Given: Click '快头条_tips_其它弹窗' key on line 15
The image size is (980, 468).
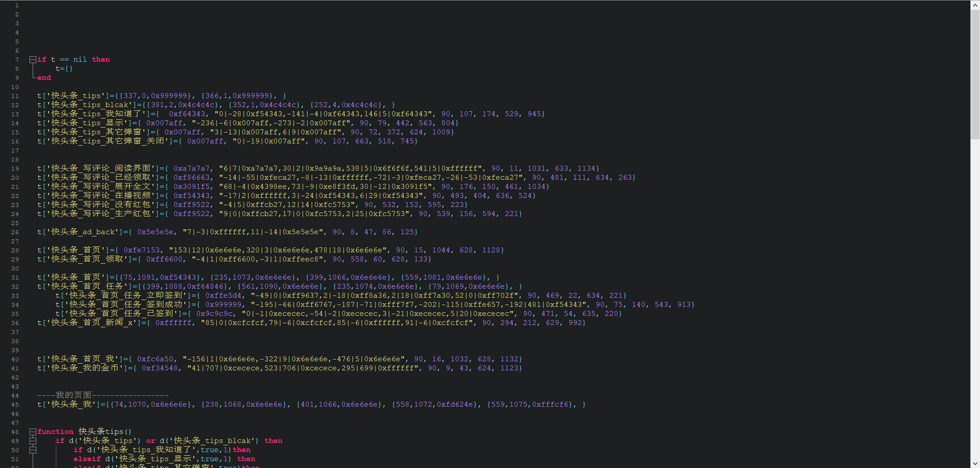Looking at the screenshot, I should click(x=96, y=132).
